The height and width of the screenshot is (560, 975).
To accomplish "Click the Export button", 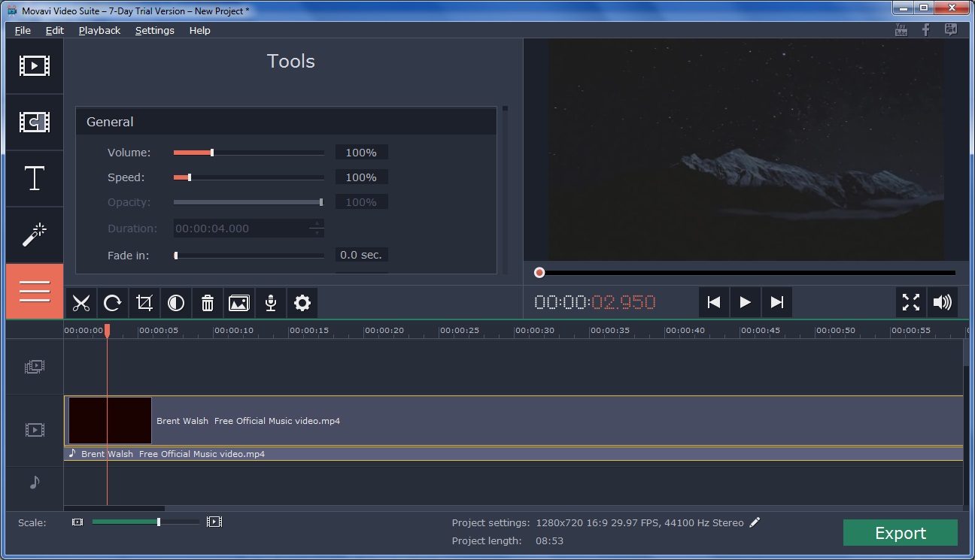I will 900,532.
